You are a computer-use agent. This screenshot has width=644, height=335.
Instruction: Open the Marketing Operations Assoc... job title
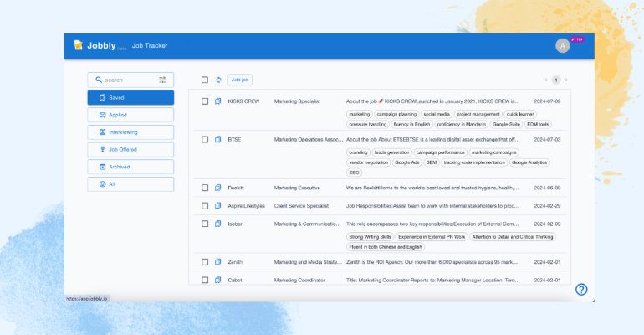[x=309, y=139]
